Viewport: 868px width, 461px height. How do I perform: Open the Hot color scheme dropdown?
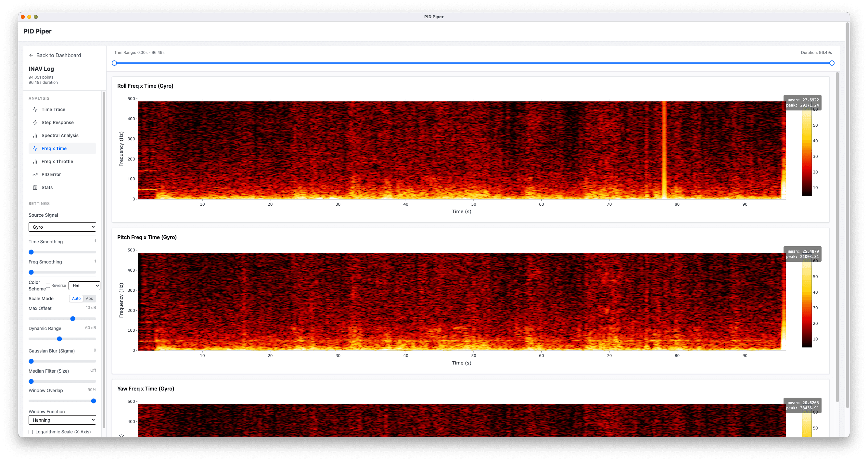(84, 286)
